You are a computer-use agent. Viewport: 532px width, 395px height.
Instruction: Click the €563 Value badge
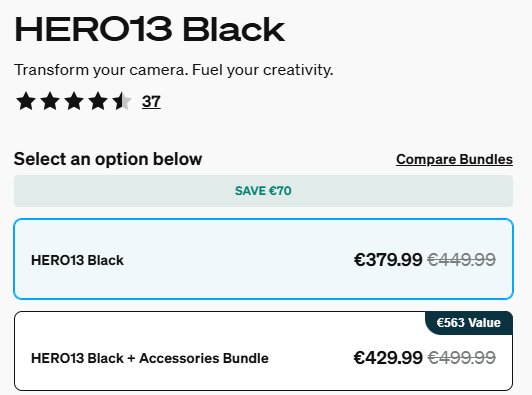click(469, 323)
